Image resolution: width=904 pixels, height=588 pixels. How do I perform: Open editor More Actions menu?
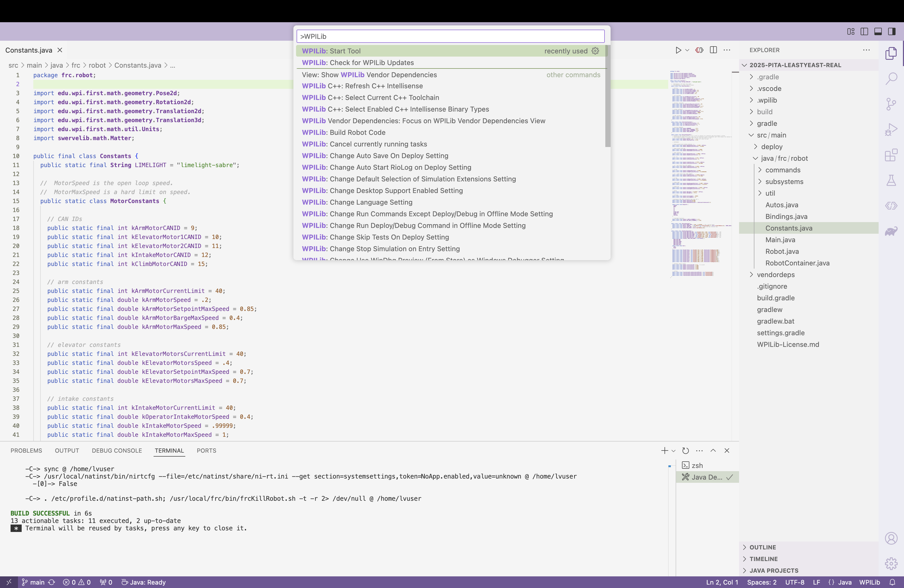(x=727, y=50)
